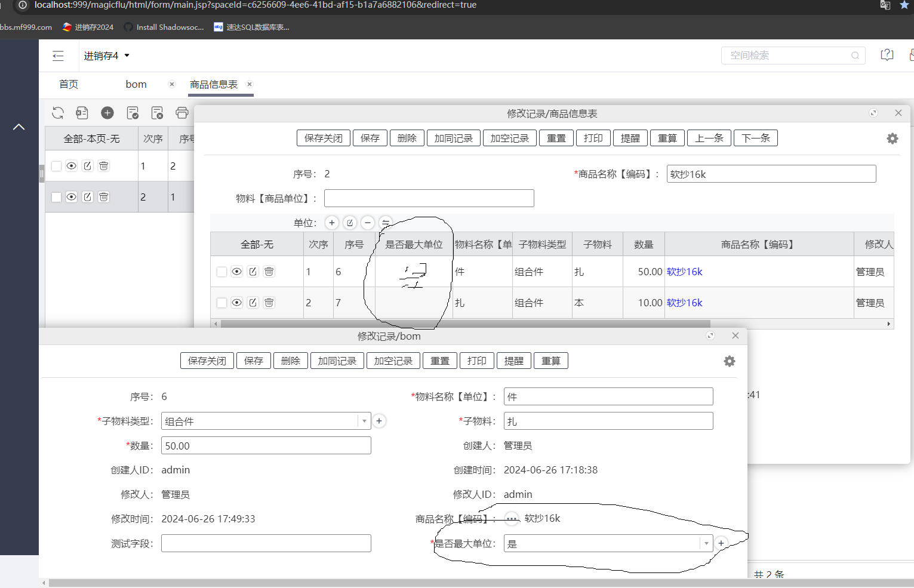Expand the 子物料类型 combo box
This screenshot has height=588, width=914.
pyautogui.click(x=364, y=421)
